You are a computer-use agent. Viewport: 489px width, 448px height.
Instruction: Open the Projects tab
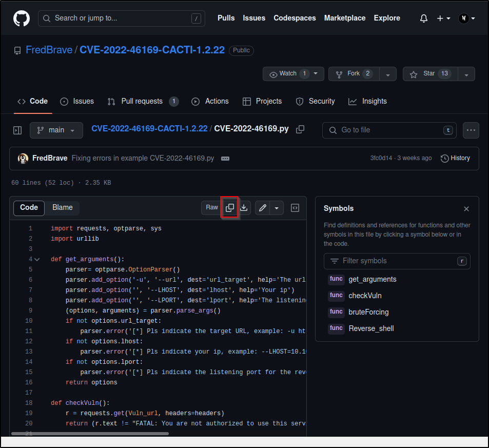pyautogui.click(x=262, y=102)
